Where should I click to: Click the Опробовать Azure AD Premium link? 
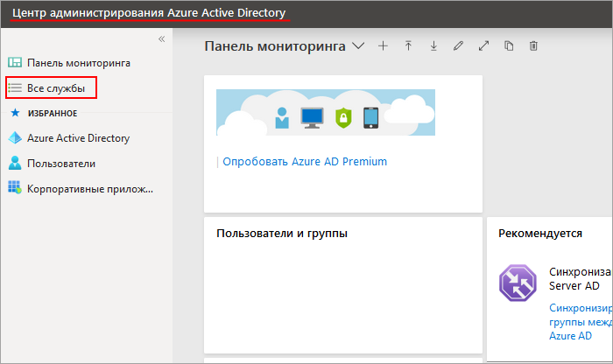[304, 162]
